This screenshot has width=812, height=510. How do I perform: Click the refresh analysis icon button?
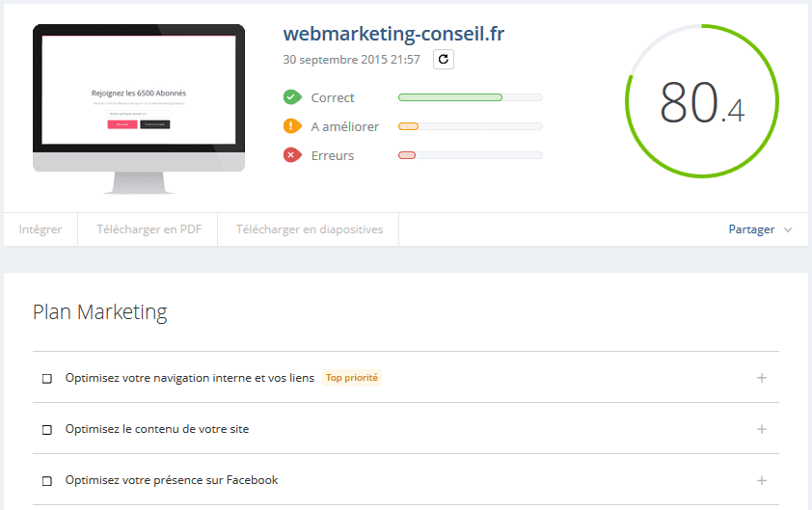[444, 60]
